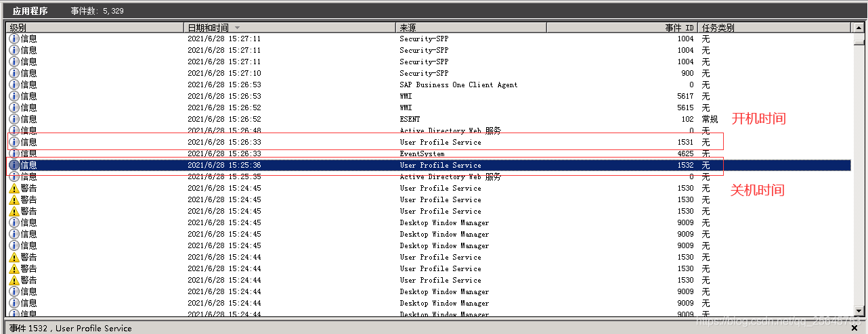Image resolution: width=868 pixels, height=334 pixels.
Task: Select event ID '5615' cell
Action: coord(685,108)
